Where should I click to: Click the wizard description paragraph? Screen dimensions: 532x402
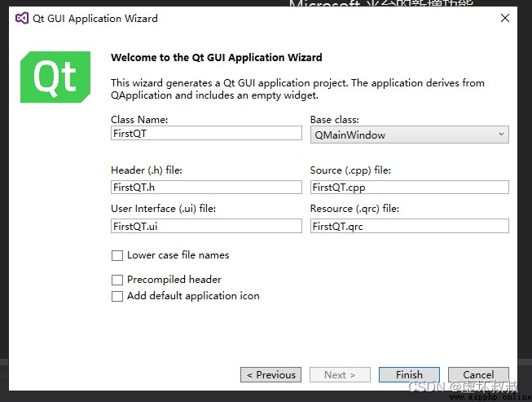pos(297,89)
